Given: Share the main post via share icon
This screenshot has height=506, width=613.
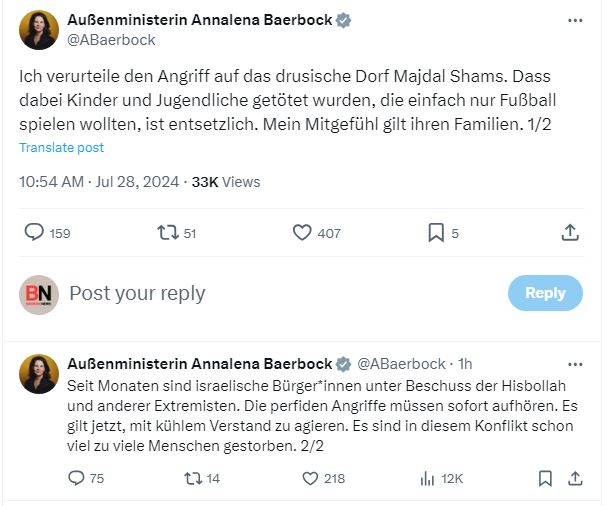Looking at the screenshot, I should click(570, 233).
